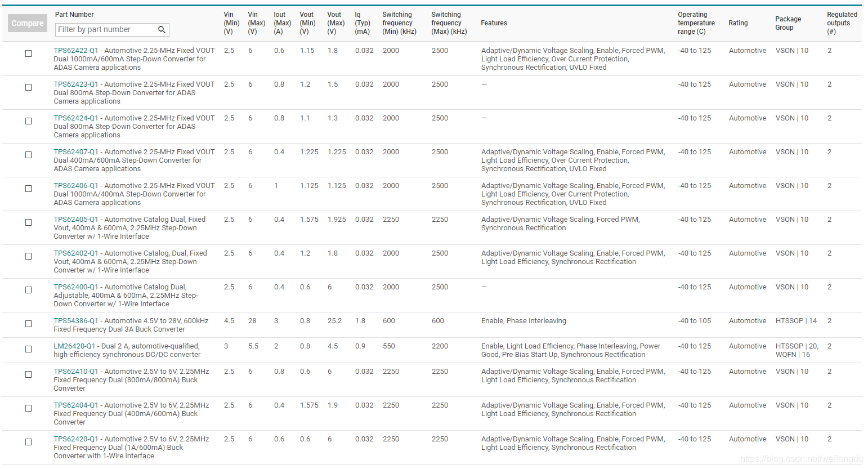Click the 1.9 Vout Max cell of TPS62404-Q1
Screen dimensions: 868x469
(333, 405)
